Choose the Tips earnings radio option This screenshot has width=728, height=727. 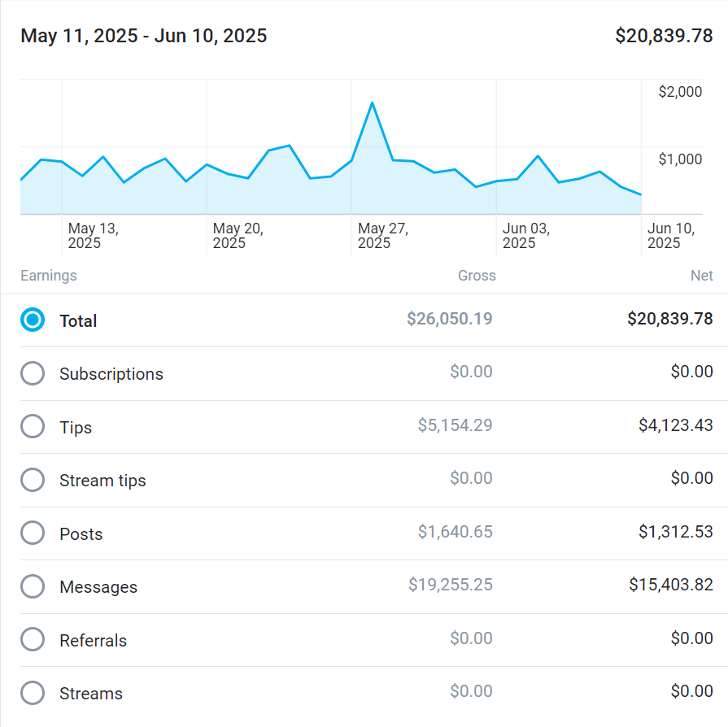(33, 427)
